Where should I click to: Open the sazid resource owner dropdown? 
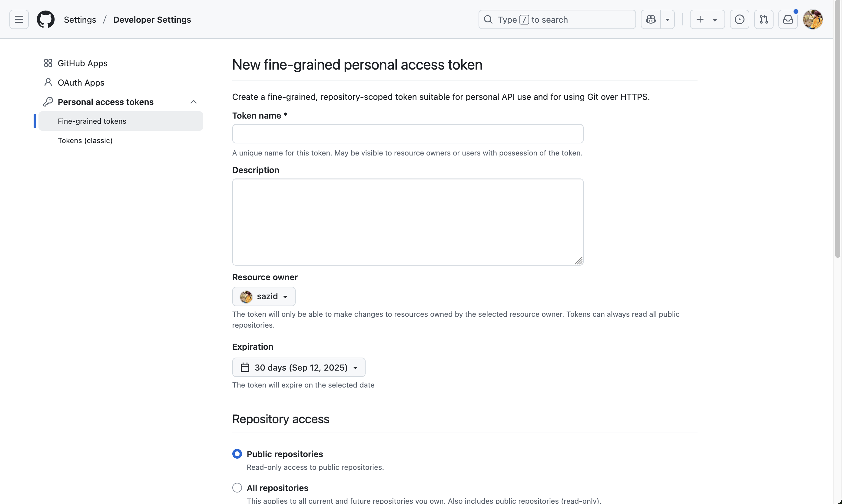[264, 296]
